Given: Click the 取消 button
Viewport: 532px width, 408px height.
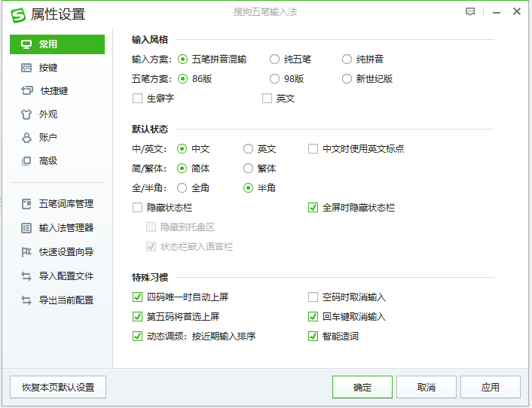Looking at the screenshot, I should [x=427, y=387].
